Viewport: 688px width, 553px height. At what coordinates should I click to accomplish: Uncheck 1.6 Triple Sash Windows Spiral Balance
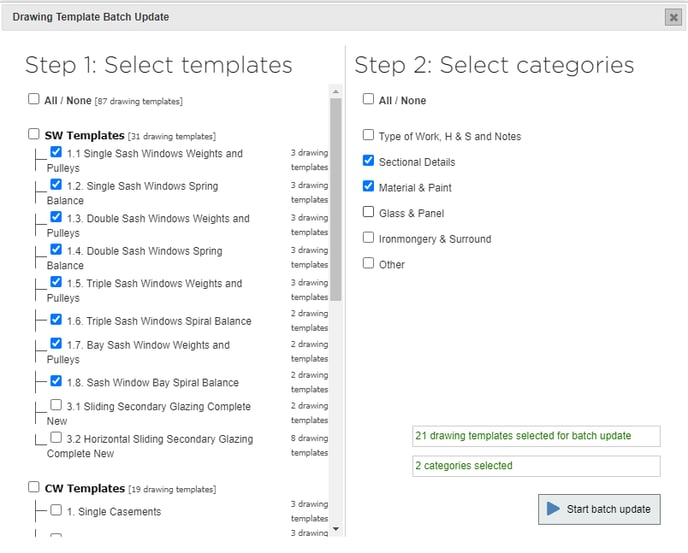56,320
